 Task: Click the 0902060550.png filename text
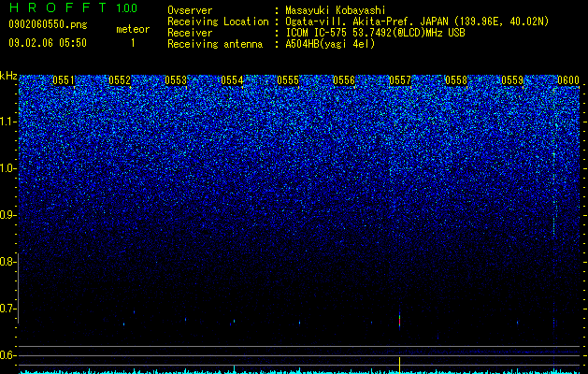48,24
